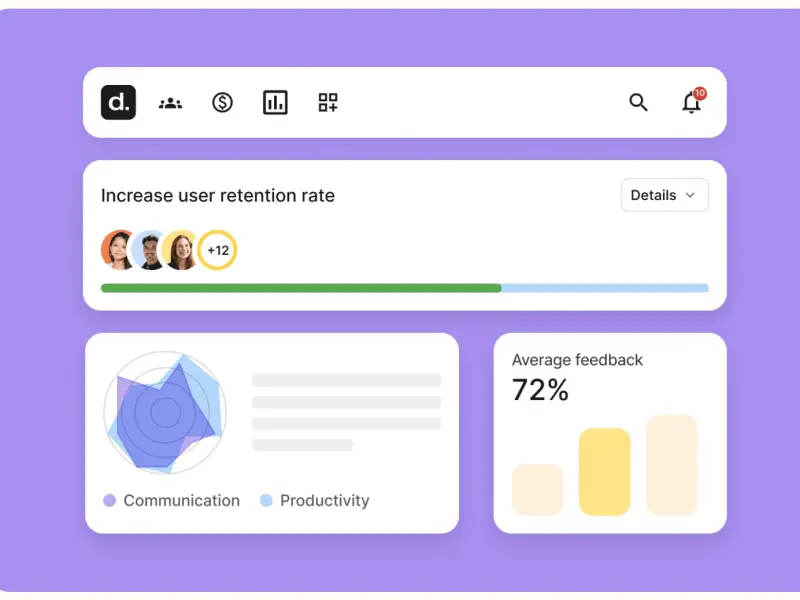800x600 pixels.
Task: Open the apps grid add icon
Action: [328, 102]
